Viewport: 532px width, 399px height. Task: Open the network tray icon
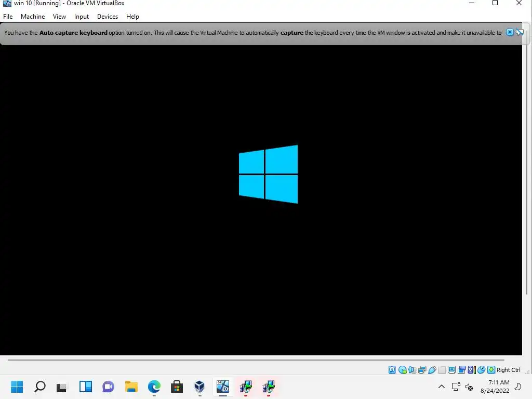coord(456,387)
